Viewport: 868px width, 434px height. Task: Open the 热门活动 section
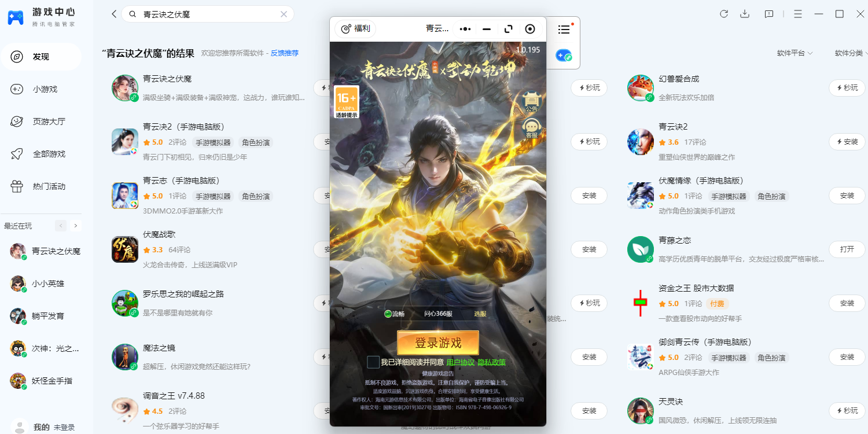41,186
